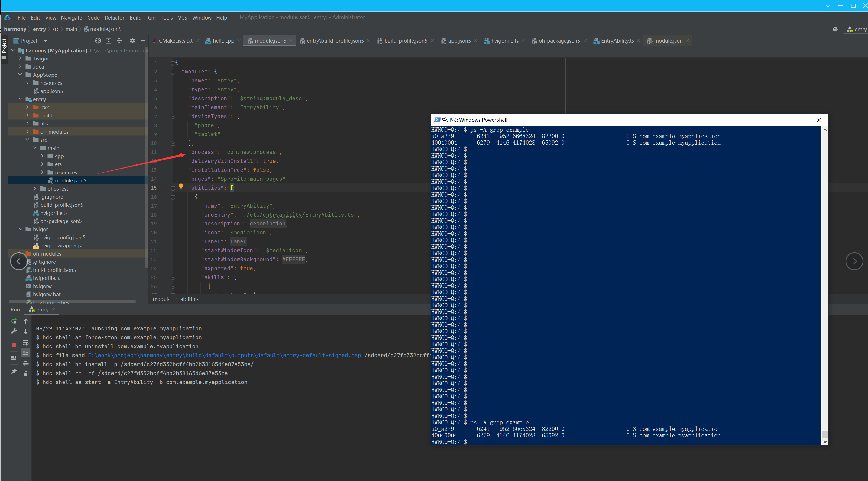Select module.json5 in the Project tree

pyautogui.click(x=70, y=180)
